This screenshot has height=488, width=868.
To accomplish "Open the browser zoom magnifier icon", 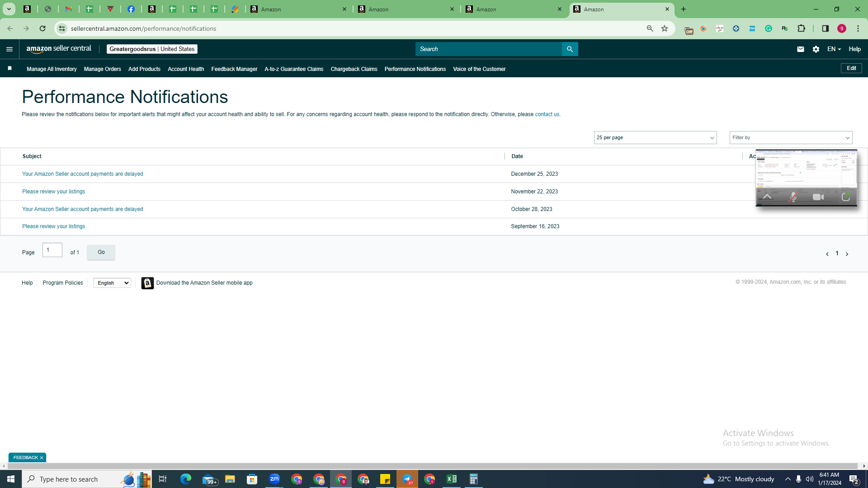I will (x=650, y=28).
